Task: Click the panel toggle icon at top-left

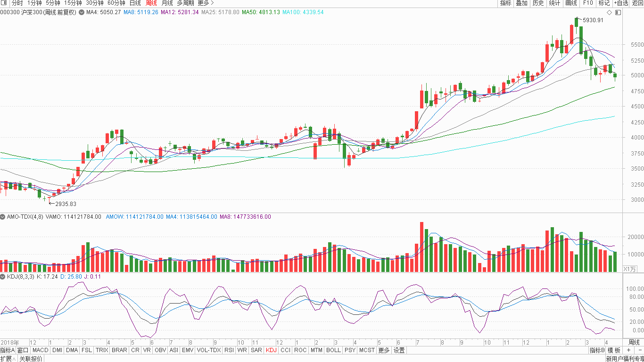Action: tap(5, 3)
